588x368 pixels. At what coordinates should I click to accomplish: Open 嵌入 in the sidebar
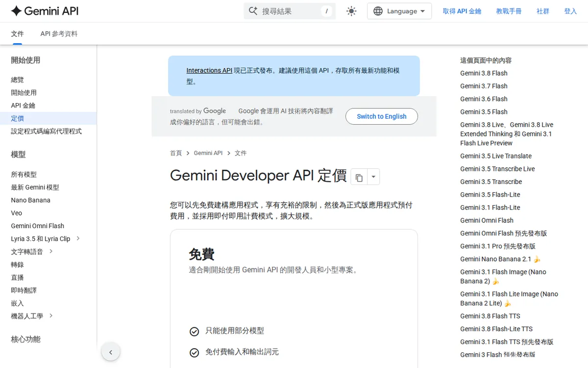click(x=17, y=303)
